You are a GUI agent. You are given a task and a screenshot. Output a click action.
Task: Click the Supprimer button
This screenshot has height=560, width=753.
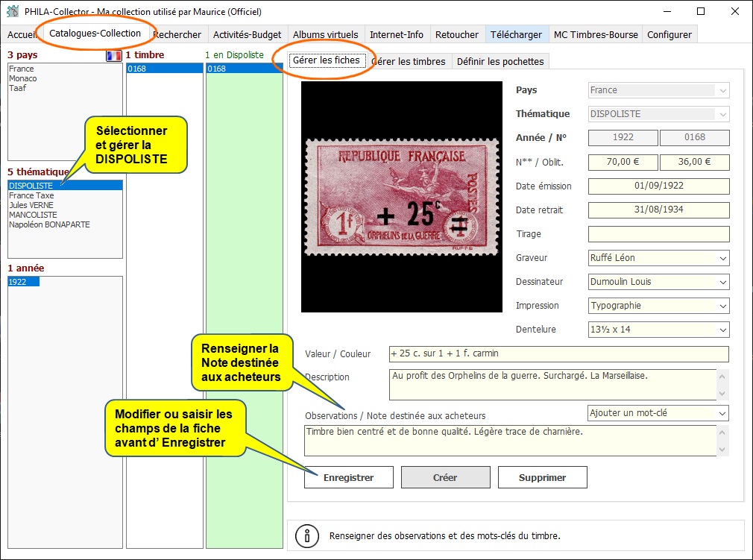click(542, 477)
